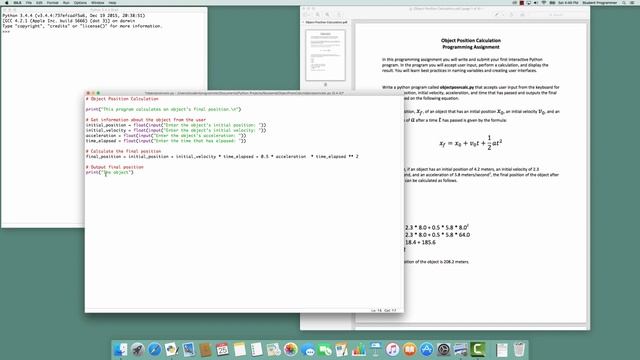The height and width of the screenshot is (360, 640).
Task: Open Calendar icon showing 25 in dock
Action: coord(222,350)
